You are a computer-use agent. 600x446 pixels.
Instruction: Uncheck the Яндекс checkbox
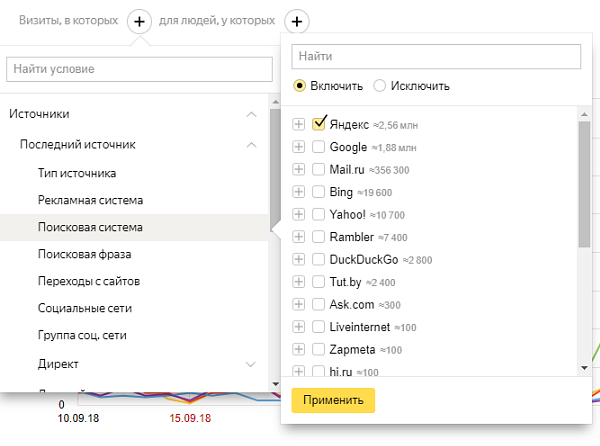pos(318,124)
